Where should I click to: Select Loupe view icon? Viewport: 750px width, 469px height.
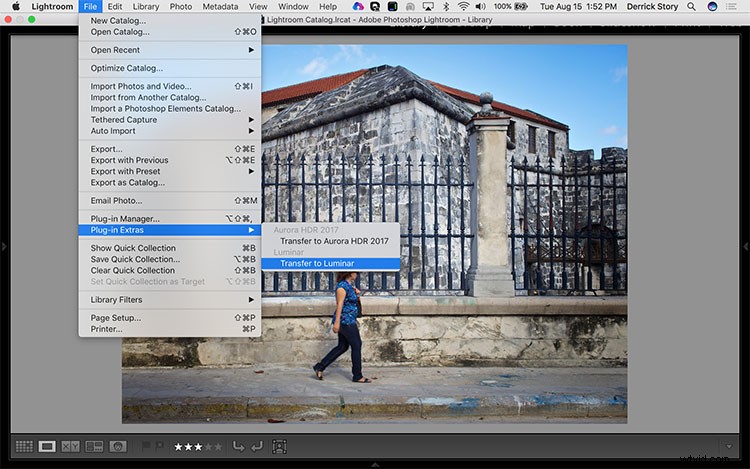click(47, 447)
